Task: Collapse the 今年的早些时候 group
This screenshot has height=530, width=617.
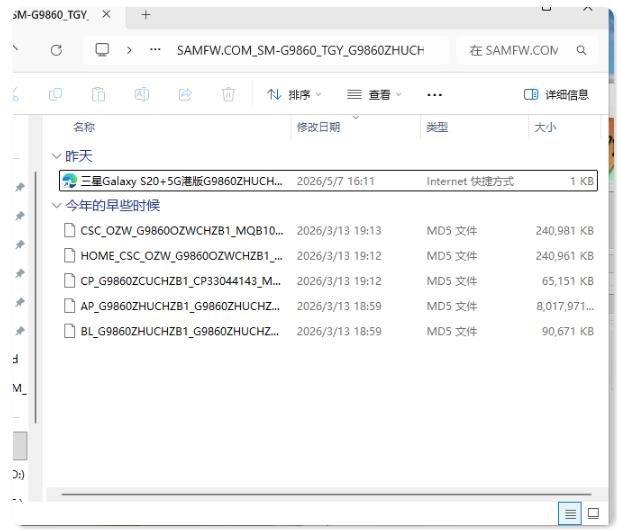Action: (x=56, y=205)
